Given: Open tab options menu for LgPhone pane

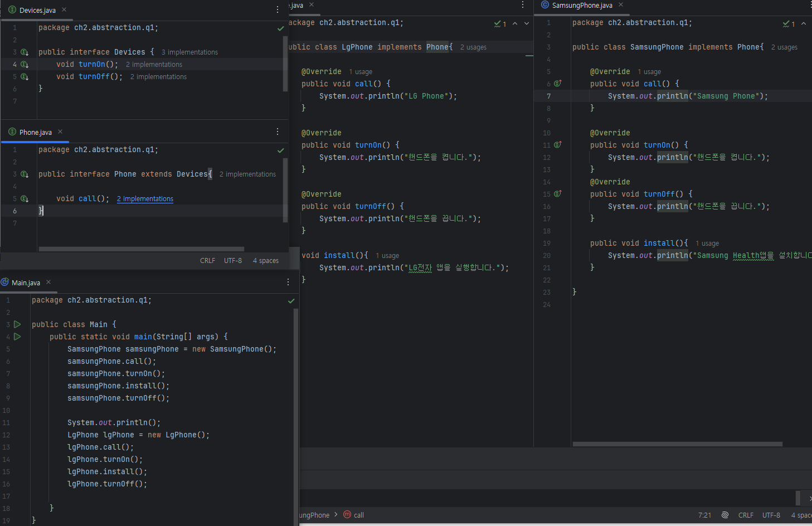Looking at the screenshot, I should (523, 4).
